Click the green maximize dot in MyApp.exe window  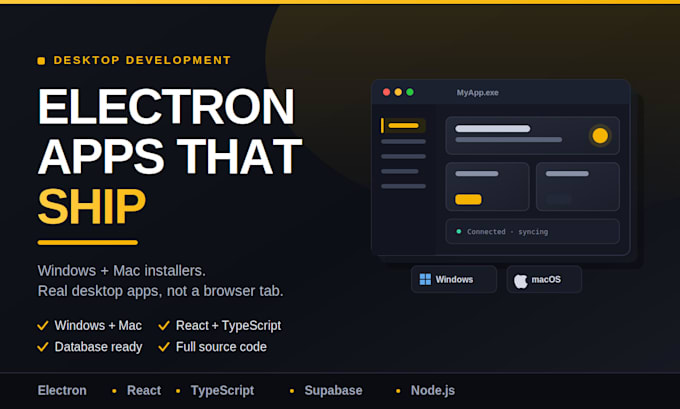coord(410,92)
